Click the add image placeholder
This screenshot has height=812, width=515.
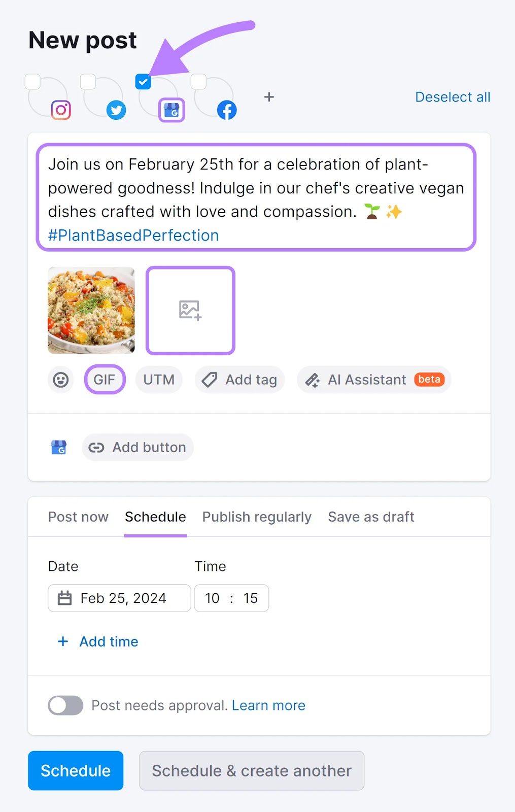(x=190, y=310)
